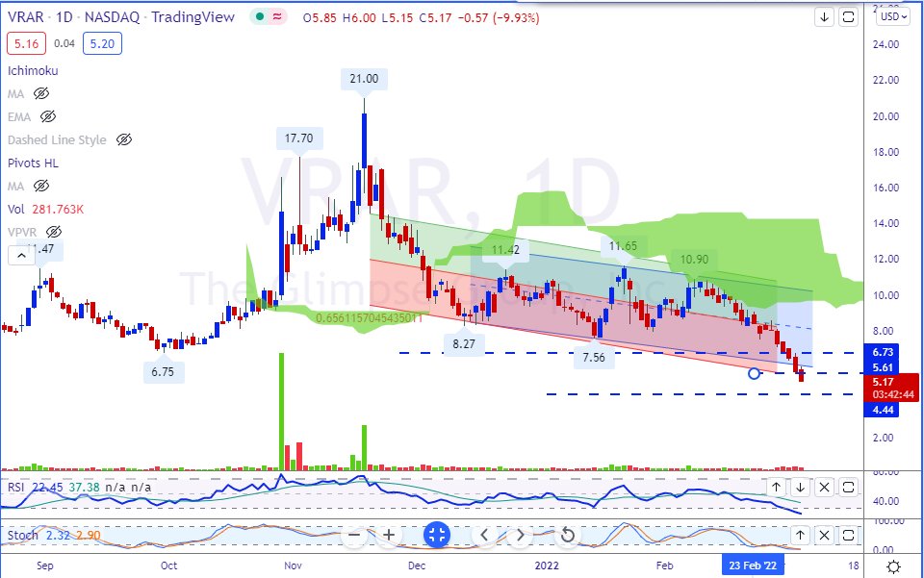Click the 6.75 pivot low label
Viewport: 924px width, 578px height.
[163, 372]
